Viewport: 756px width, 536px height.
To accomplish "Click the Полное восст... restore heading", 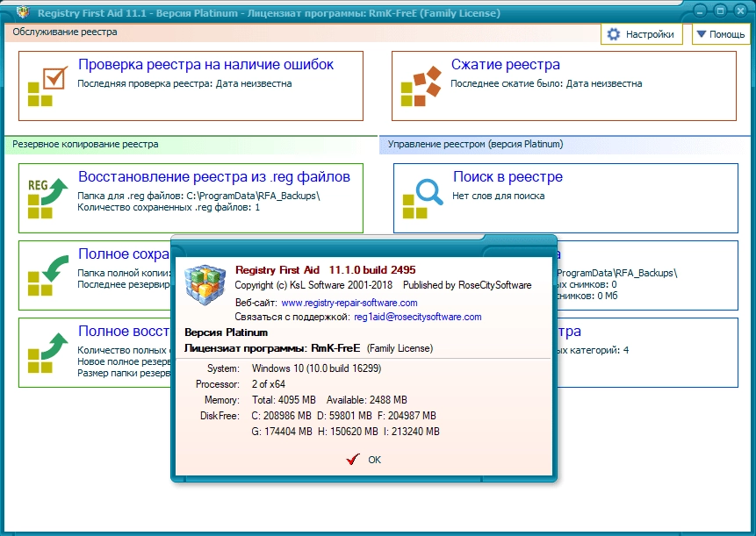I will point(124,331).
